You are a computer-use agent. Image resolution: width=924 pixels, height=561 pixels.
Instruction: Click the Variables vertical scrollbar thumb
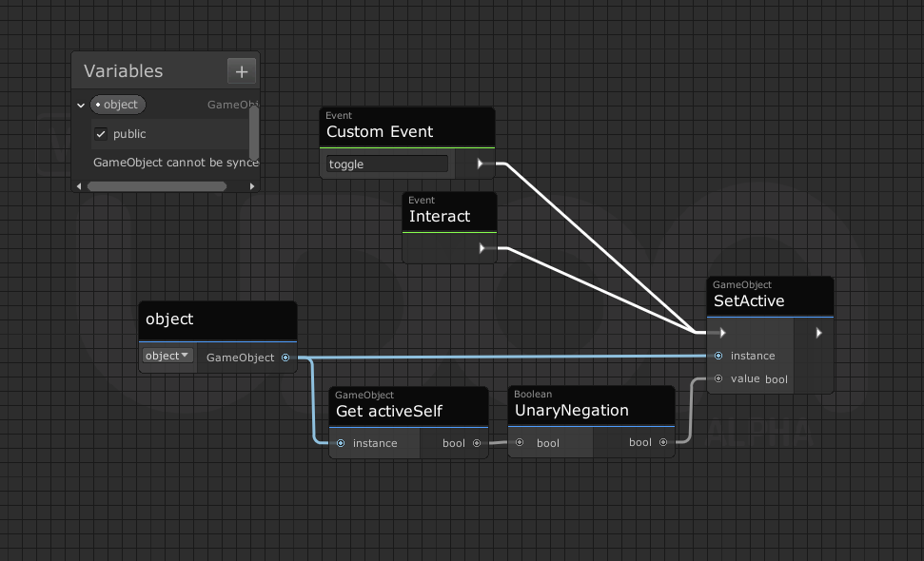click(254, 134)
